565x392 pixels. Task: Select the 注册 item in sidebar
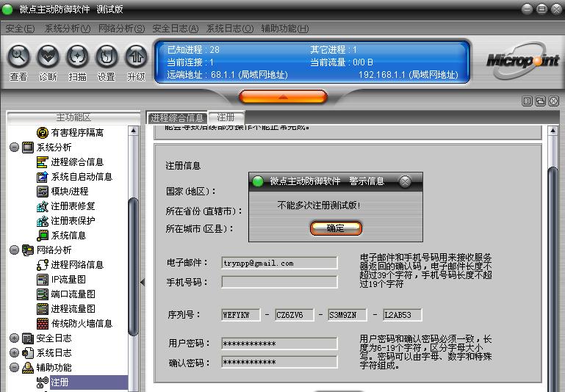point(89,382)
